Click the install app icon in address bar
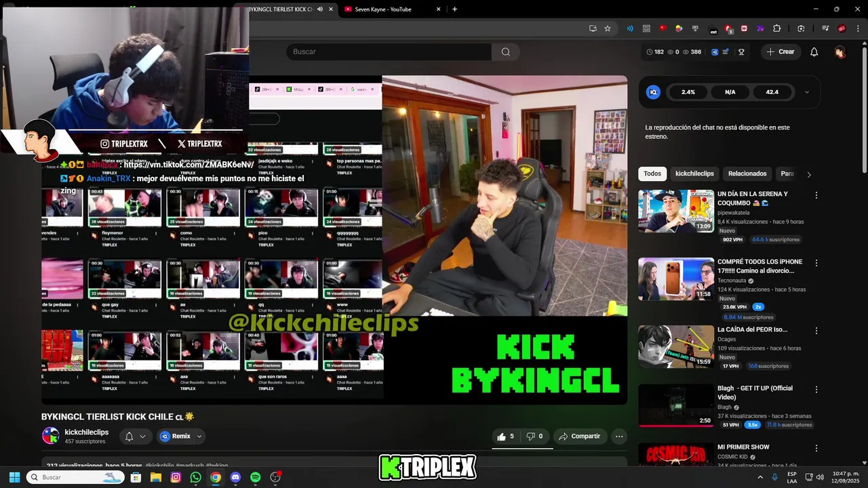The height and width of the screenshot is (488, 868). [x=593, y=28]
